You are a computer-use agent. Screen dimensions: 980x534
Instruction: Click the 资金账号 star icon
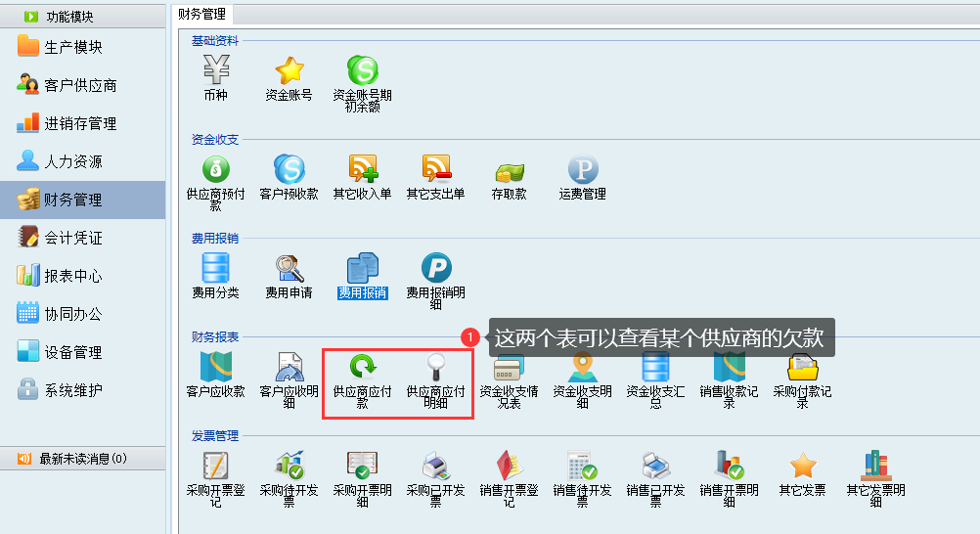(x=289, y=71)
